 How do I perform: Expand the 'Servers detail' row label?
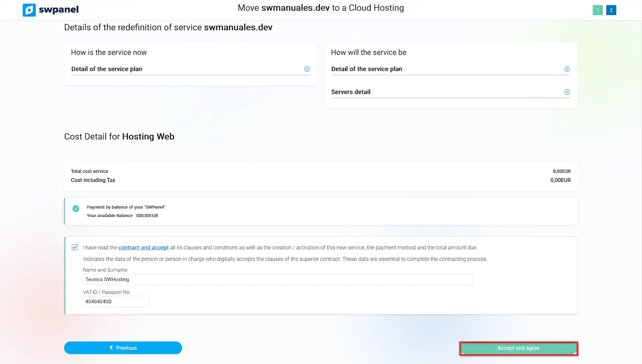[x=351, y=92]
